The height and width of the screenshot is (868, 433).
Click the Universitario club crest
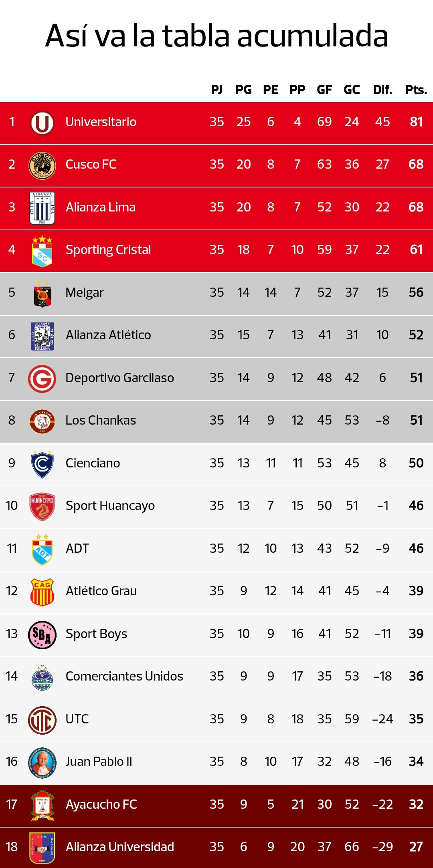tap(42, 123)
